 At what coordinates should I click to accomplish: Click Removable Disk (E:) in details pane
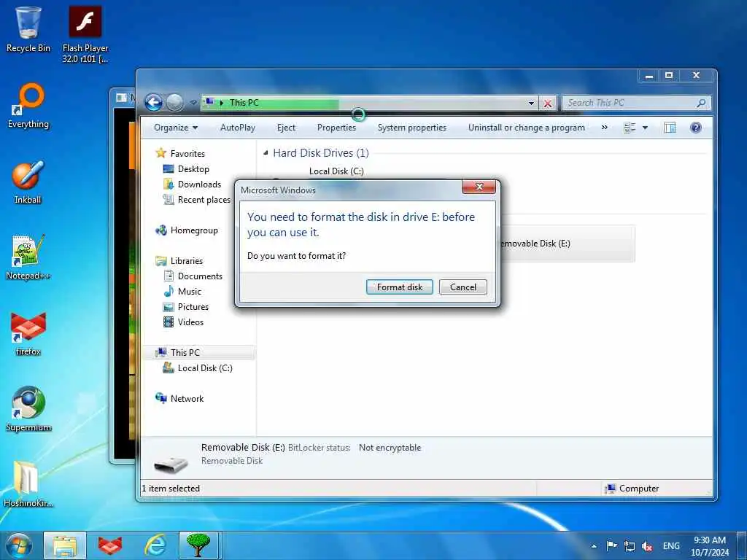pyautogui.click(x=243, y=448)
